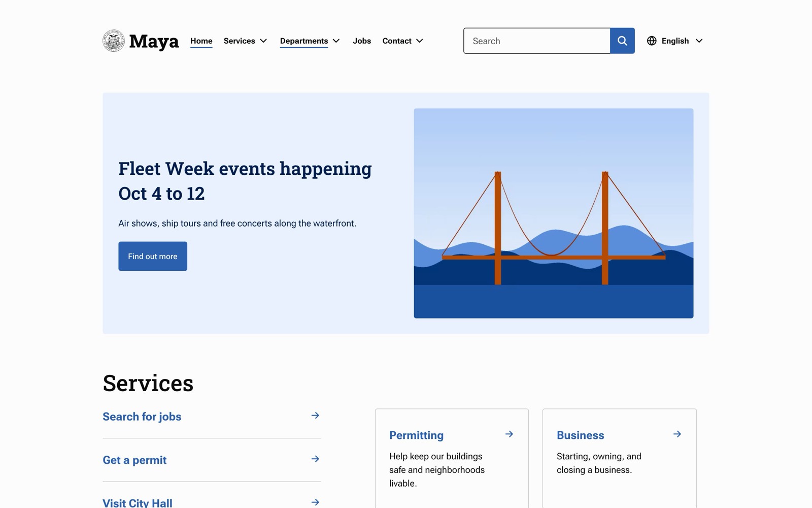The height and width of the screenshot is (508, 812).
Task: Expand the Services menu chevron
Action: tap(263, 41)
